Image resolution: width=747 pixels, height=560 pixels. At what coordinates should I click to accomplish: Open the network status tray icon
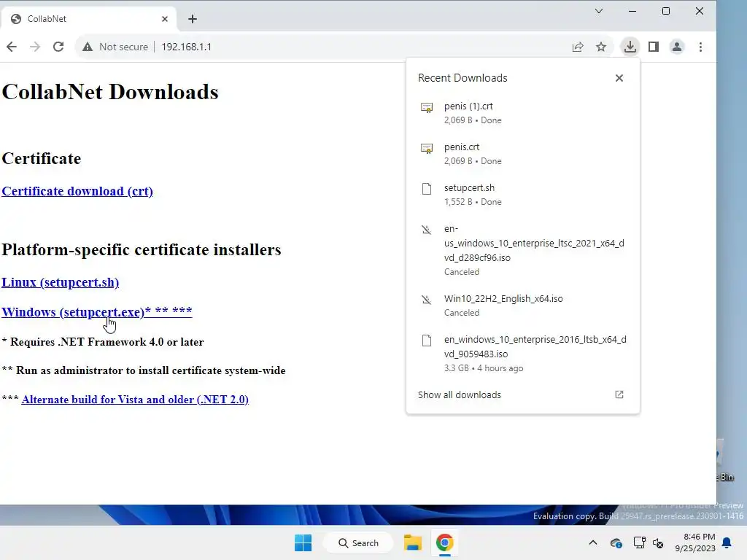click(639, 542)
